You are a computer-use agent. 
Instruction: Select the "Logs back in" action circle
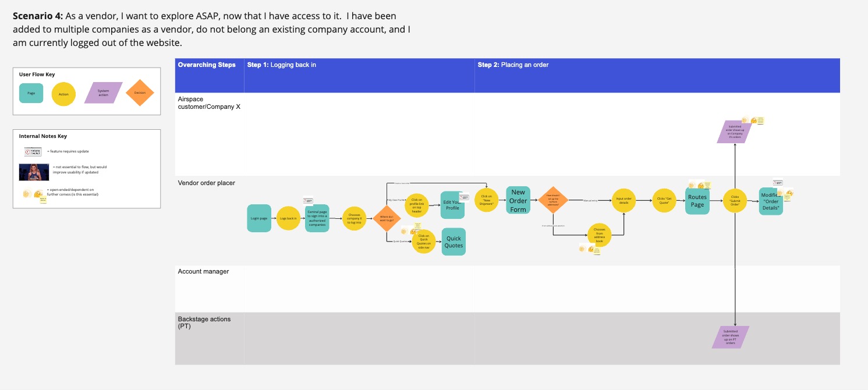click(x=288, y=218)
